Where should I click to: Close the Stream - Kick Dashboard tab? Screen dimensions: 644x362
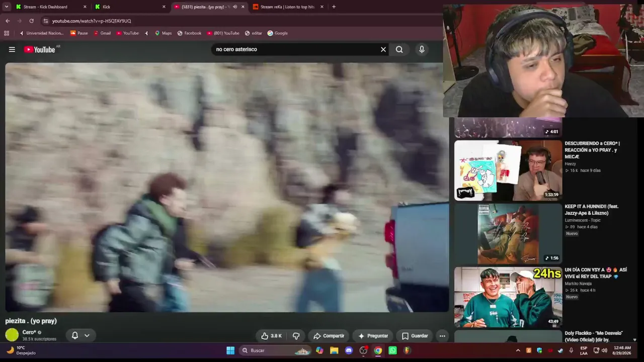(x=85, y=7)
